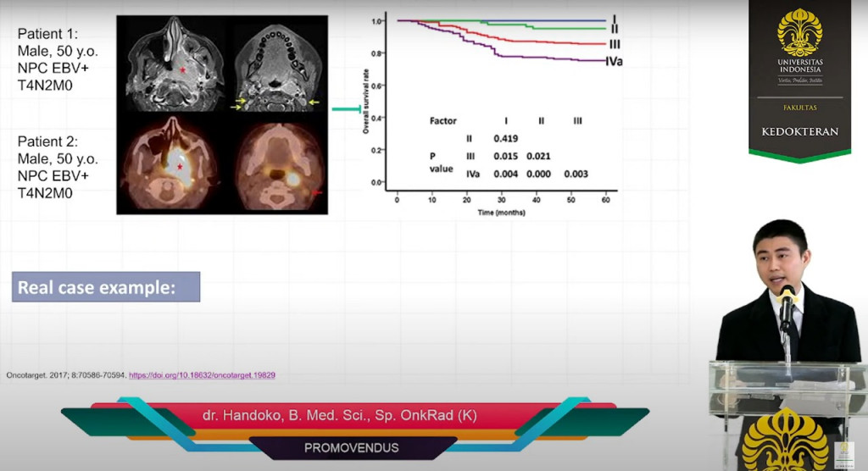Image resolution: width=868 pixels, height=471 pixels.
Task: Click the teal arrow pointing to the survival chart
Action: pyautogui.click(x=346, y=108)
